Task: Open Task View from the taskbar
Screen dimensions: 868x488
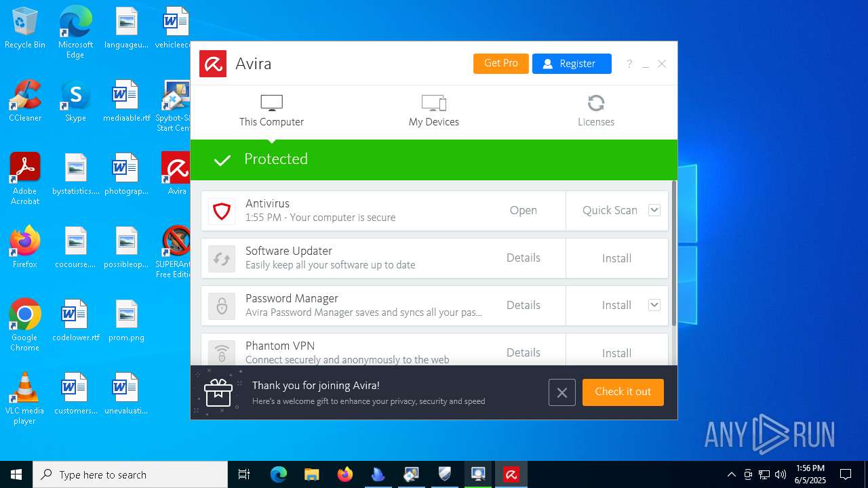Action: pos(244,474)
